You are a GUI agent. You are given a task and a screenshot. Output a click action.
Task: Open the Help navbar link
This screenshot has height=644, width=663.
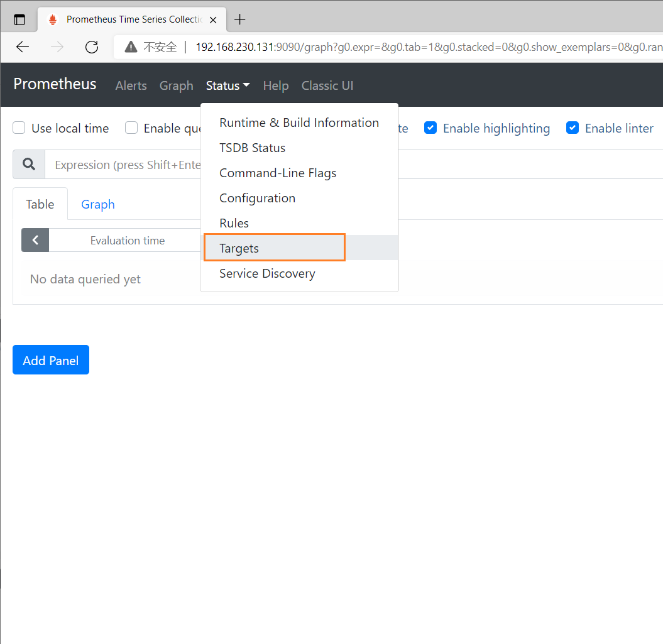pyautogui.click(x=276, y=85)
